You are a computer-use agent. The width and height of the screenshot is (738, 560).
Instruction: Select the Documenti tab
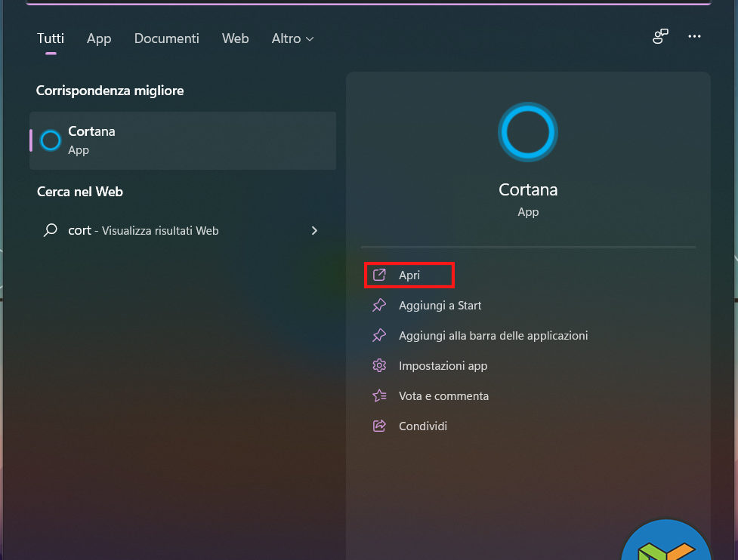click(167, 38)
